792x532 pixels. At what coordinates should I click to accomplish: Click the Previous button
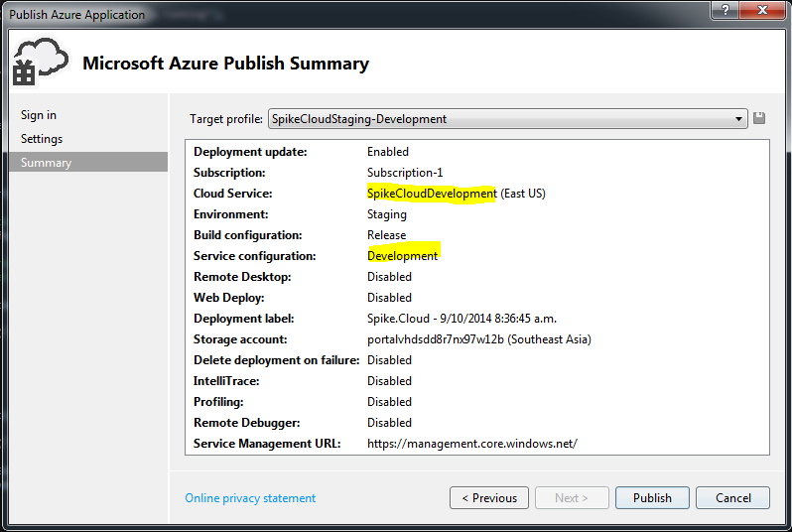tap(489, 498)
